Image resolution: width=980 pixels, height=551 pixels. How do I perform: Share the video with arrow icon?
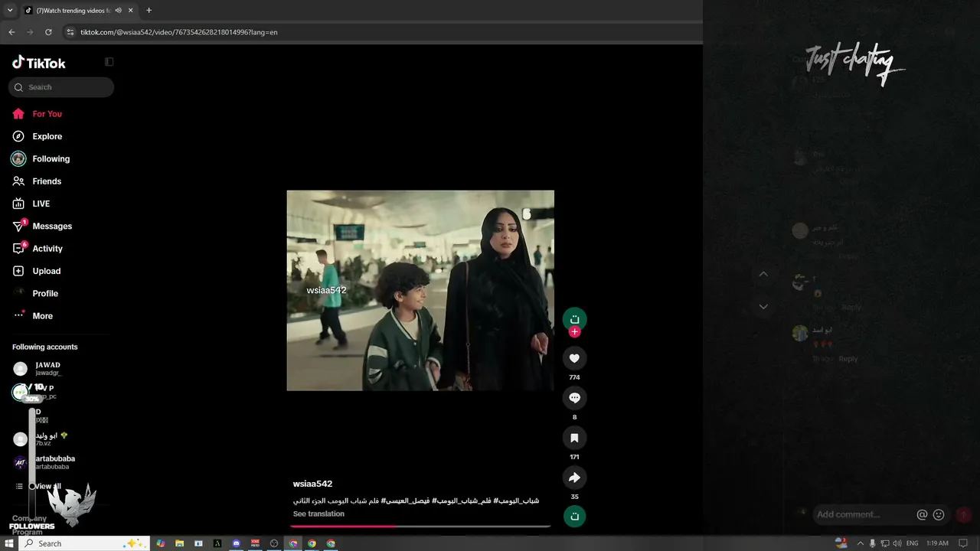coord(574,478)
